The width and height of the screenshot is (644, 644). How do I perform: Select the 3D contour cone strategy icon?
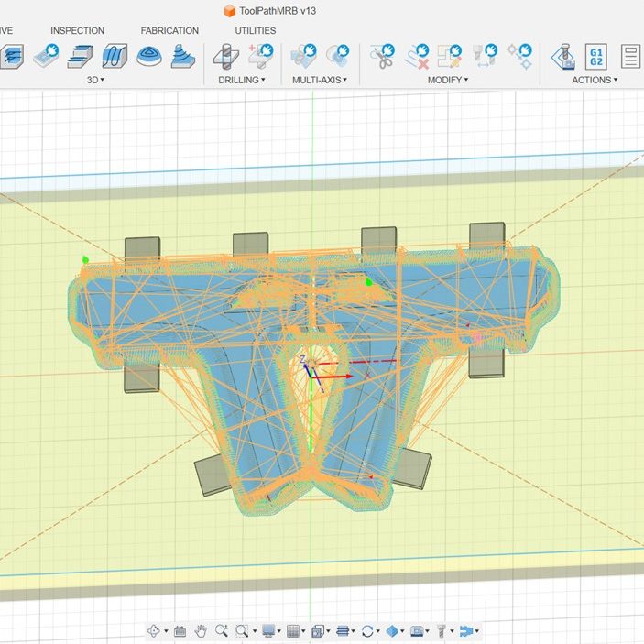pyautogui.click(x=184, y=56)
